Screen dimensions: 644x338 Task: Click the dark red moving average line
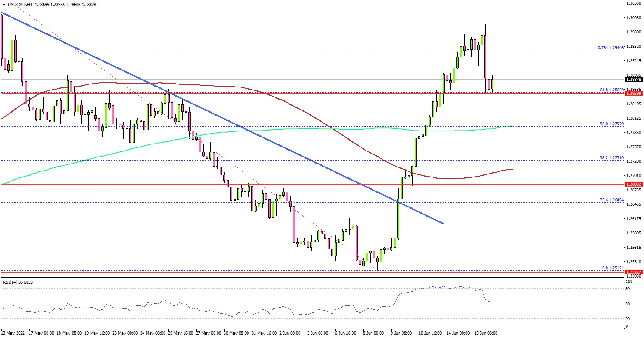(x=305, y=109)
